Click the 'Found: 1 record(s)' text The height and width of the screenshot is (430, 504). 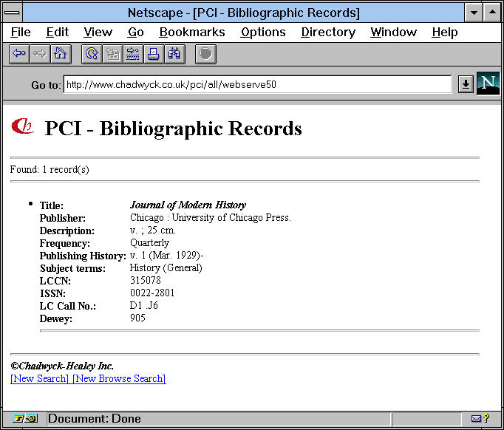(50, 169)
